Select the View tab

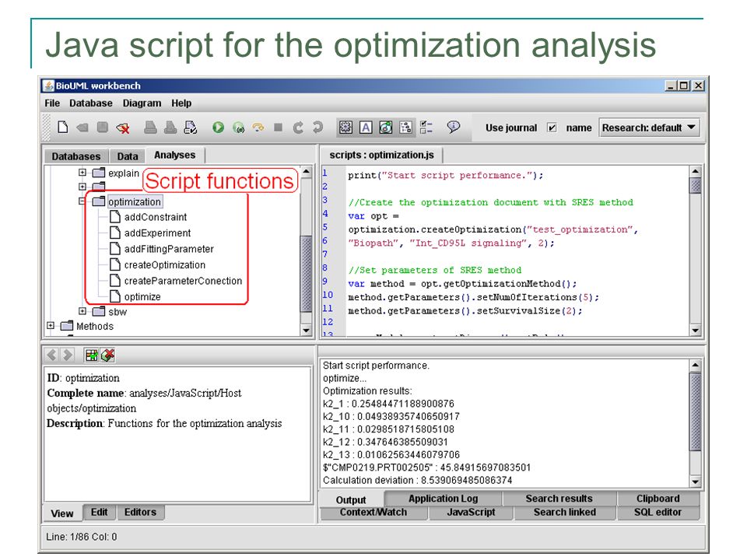click(62, 513)
